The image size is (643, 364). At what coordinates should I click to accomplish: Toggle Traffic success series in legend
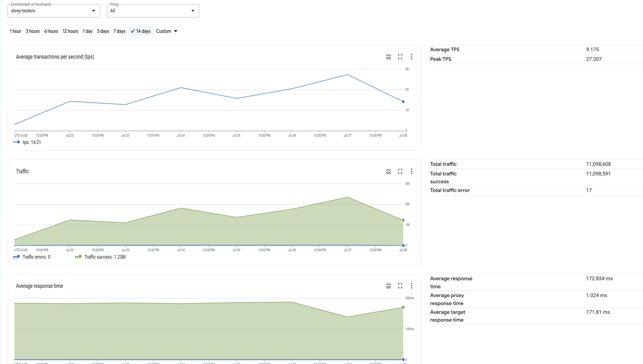[100, 257]
